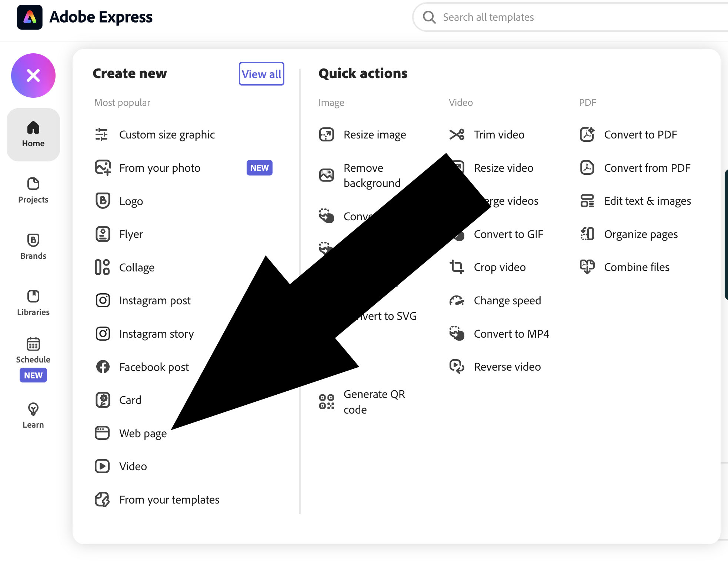This screenshot has height=565, width=728.
Task: Select the Video create icon
Action: [102, 466]
